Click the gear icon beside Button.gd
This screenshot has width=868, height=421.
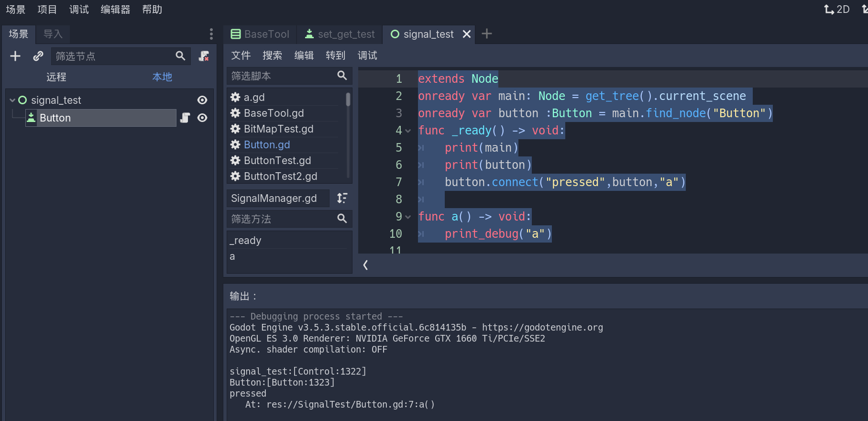click(235, 144)
